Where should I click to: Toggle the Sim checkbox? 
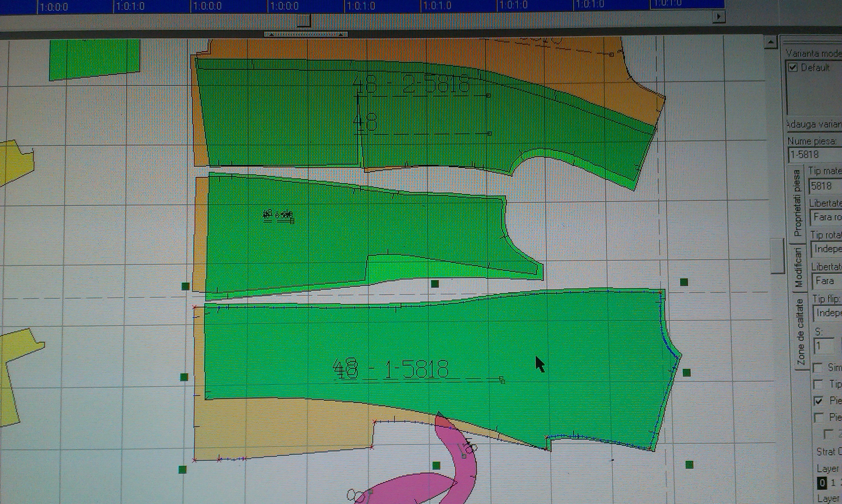[818, 368]
